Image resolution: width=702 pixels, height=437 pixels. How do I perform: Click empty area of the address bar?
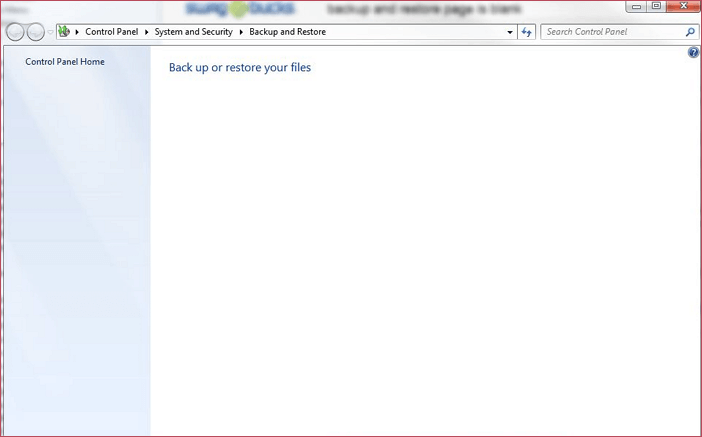(420, 32)
